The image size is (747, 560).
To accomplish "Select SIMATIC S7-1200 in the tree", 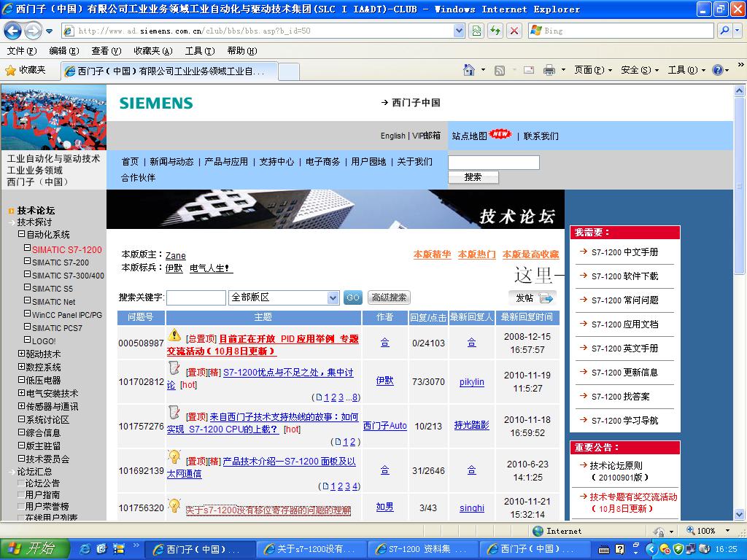I will tap(66, 249).
